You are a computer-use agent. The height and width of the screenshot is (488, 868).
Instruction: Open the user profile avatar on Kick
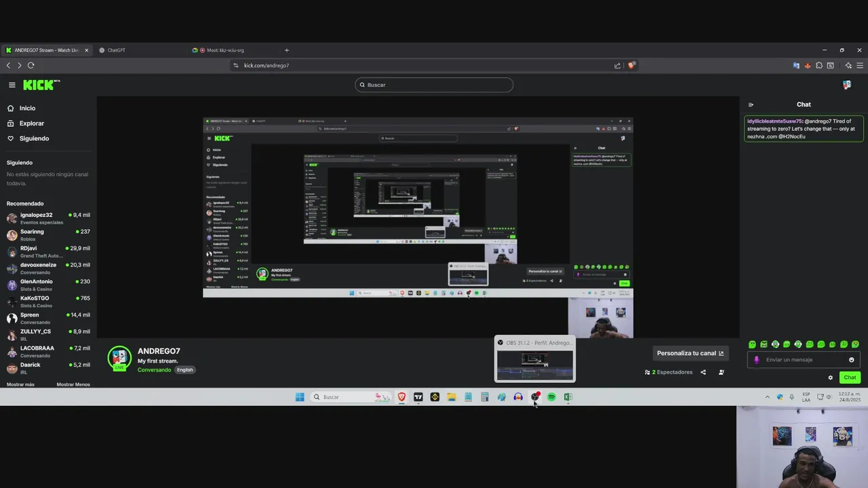tap(847, 85)
